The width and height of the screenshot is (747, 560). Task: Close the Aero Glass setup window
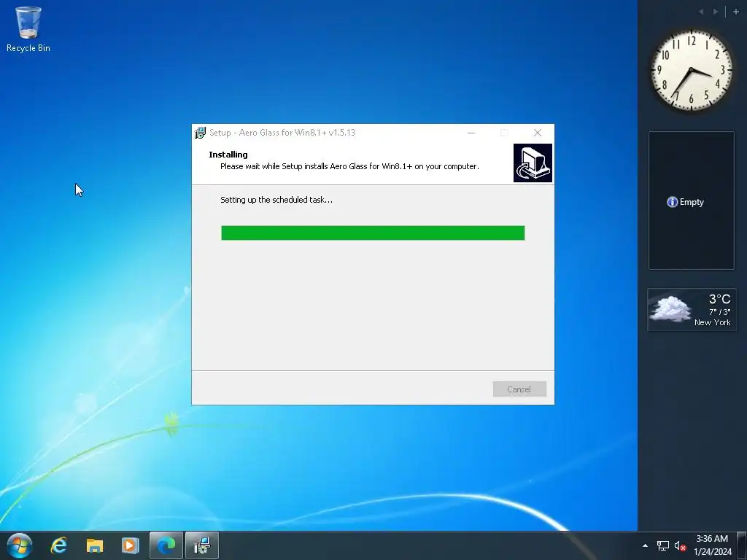click(538, 133)
